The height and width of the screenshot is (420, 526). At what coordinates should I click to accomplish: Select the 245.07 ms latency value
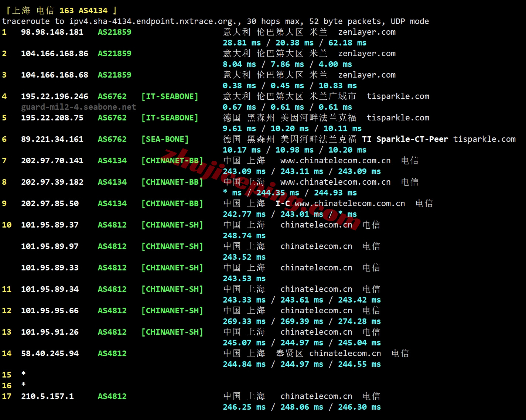(244, 343)
